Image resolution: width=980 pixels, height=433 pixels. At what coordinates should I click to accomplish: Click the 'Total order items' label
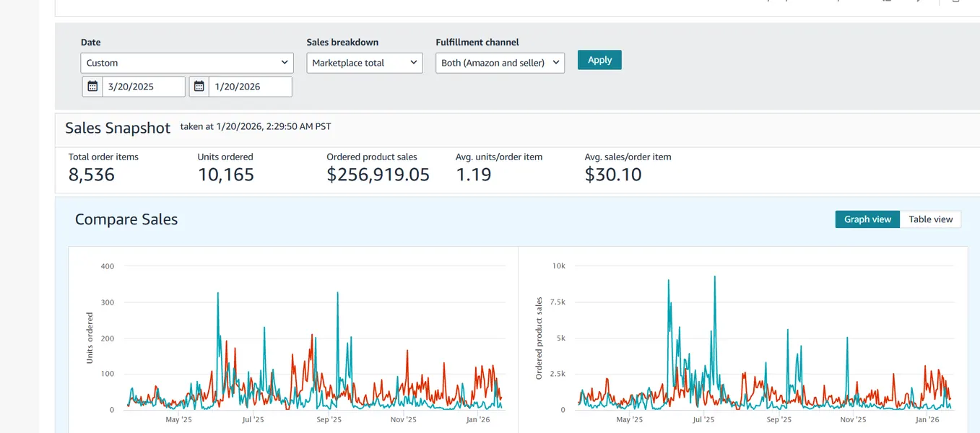(x=103, y=157)
